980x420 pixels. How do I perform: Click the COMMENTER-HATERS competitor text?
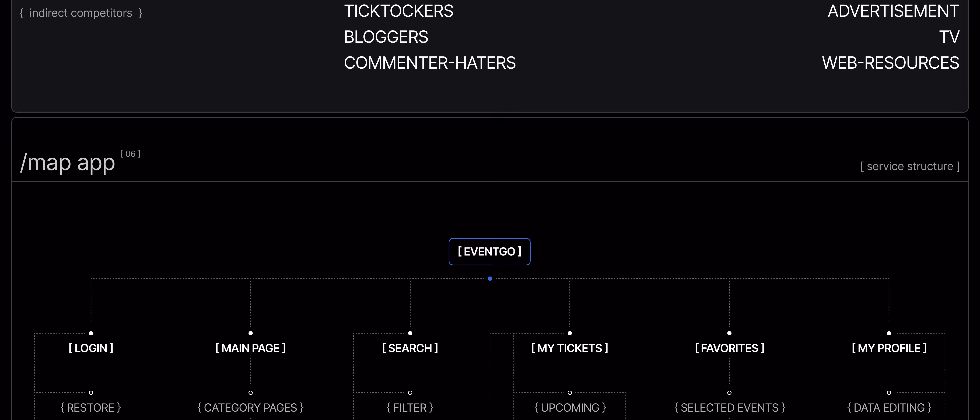tap(429, 63)
